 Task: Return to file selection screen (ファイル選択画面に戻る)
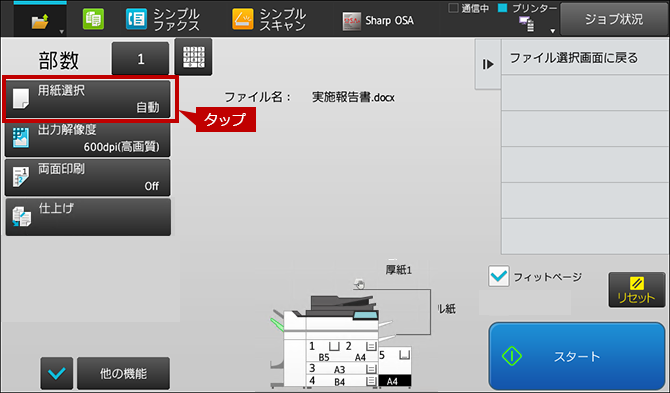pyautogui.click(x=585, y=58)
